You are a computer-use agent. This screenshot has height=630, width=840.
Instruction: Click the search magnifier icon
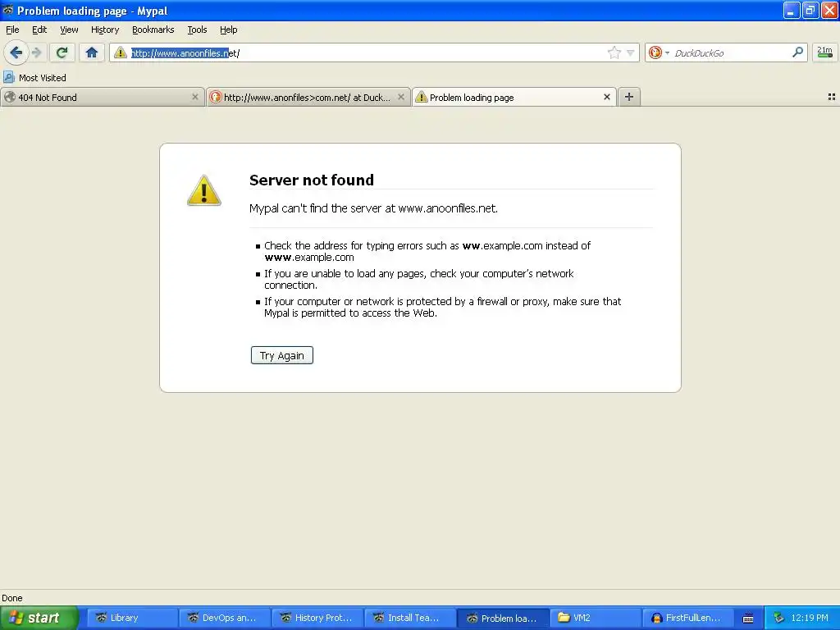pos(797,52)
